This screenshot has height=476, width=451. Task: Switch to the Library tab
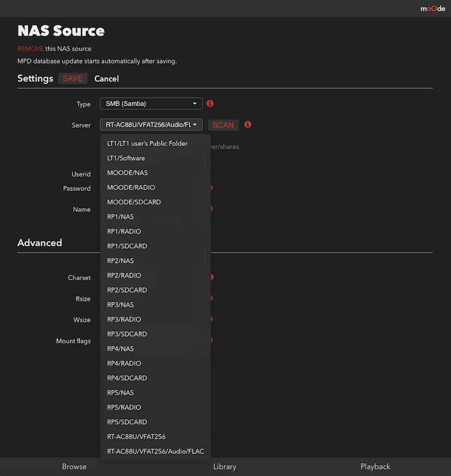(224, 466)
